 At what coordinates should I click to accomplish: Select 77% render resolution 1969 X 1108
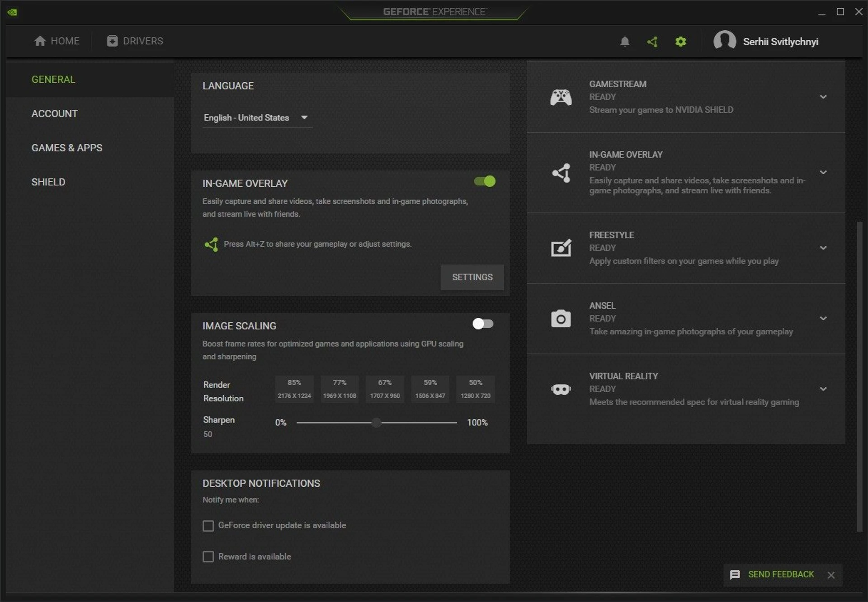[x=340, y=389]
